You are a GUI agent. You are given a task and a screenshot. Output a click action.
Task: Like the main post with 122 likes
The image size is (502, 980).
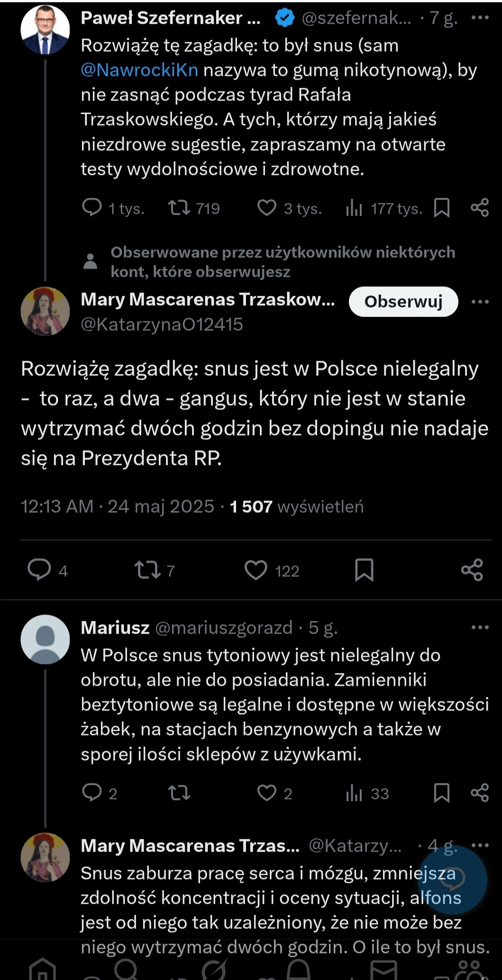click(256, 570)
